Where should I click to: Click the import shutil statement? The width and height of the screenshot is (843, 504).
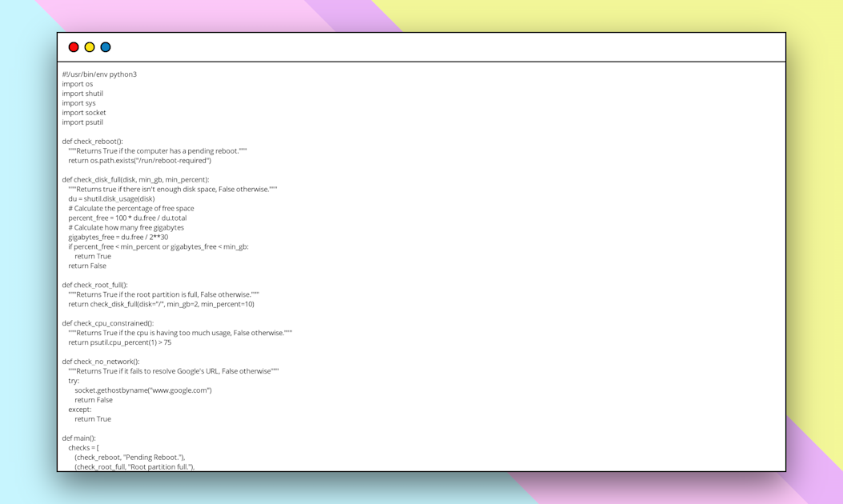point(81,93)
